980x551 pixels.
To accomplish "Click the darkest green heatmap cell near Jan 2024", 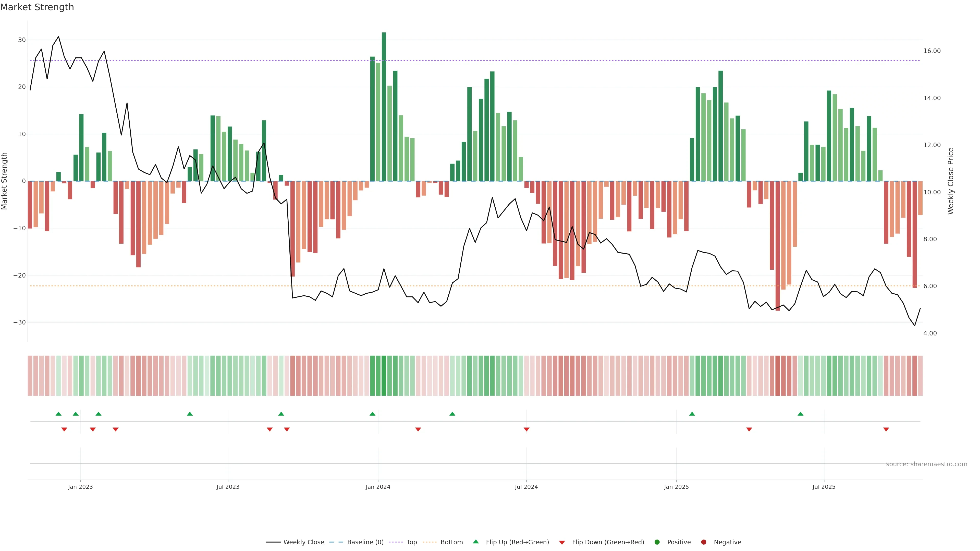I will [384, 376].
